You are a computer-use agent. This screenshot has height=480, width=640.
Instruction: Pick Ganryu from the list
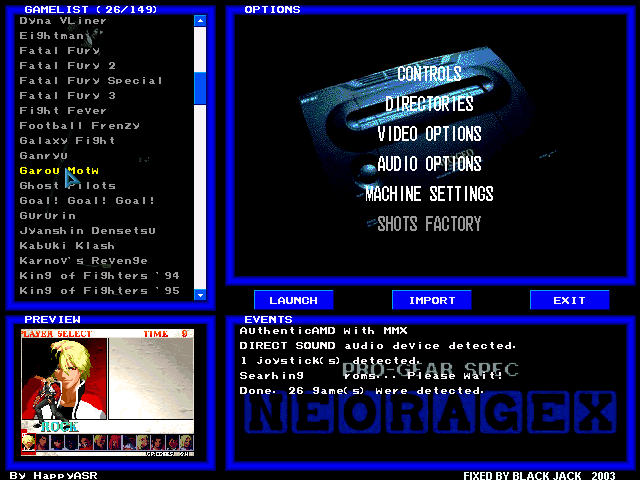point(43,156)
